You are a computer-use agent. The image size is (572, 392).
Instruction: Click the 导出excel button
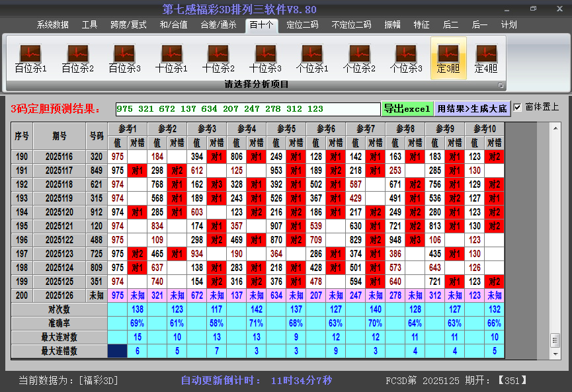[407, 108]
